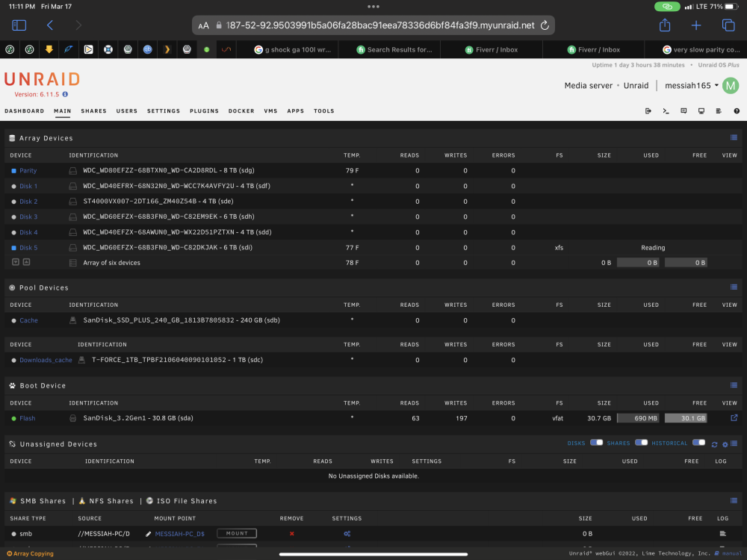Screen dimensions: 747x560
Task: Click the Safari address bar URL
Action: [380, 25]
